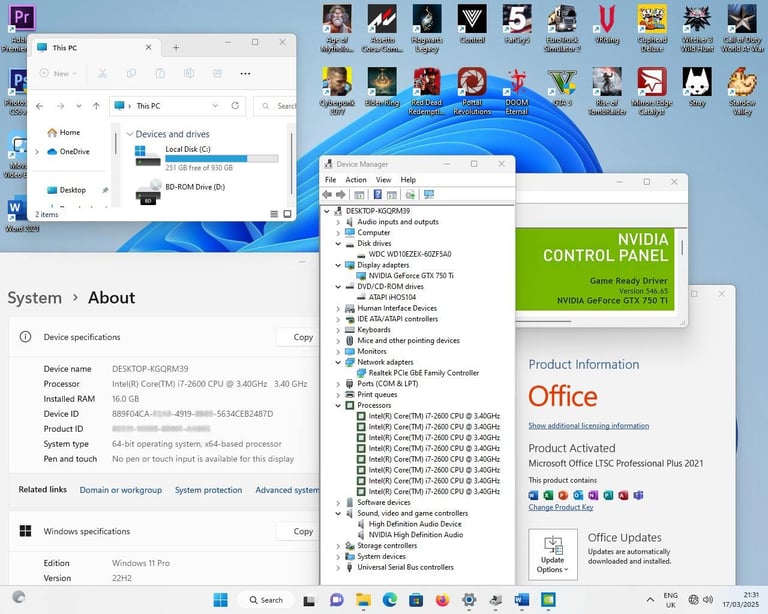
Task: Select WDC WD10EZEX-60ZF5A0 disk drive
Action: pos(410,254)
